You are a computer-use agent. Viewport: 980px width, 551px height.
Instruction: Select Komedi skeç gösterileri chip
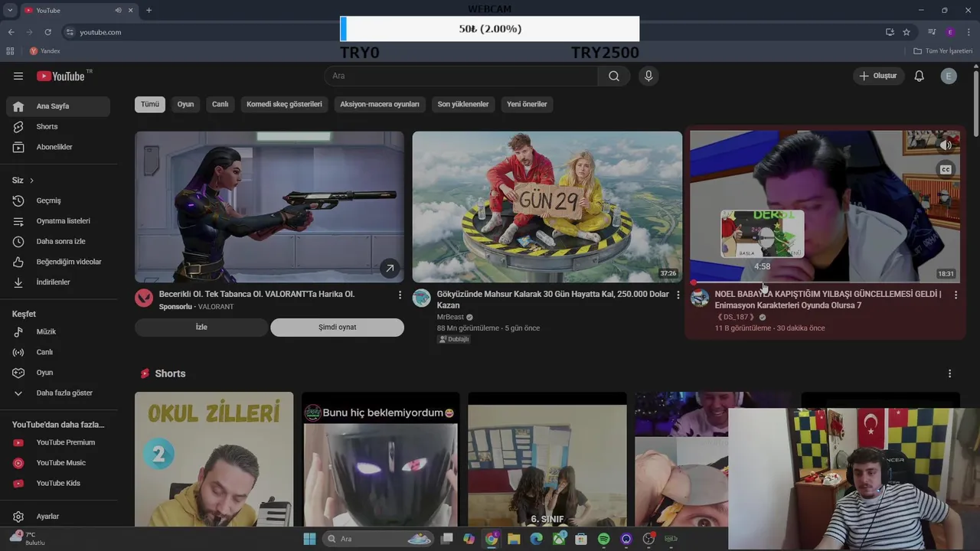tap(284, 104)
